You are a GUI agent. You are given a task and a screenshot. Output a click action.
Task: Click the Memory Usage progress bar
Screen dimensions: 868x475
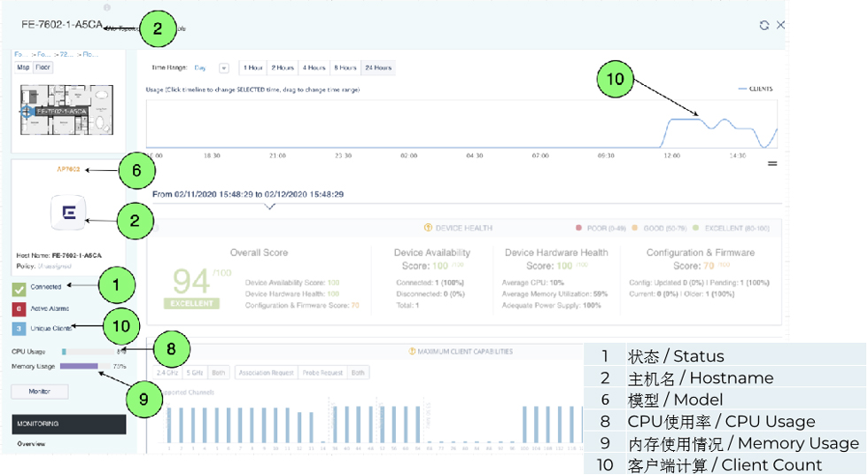(x=85, y=366)
